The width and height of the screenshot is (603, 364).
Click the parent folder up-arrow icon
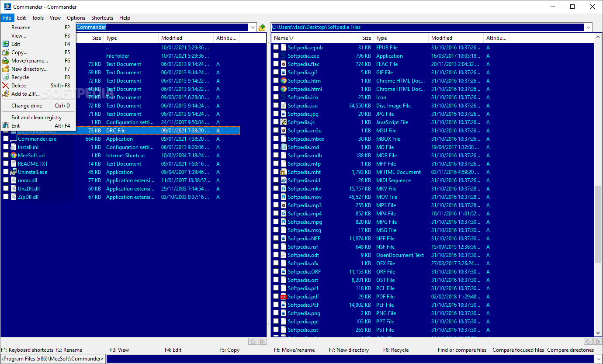tap(262, 27)
